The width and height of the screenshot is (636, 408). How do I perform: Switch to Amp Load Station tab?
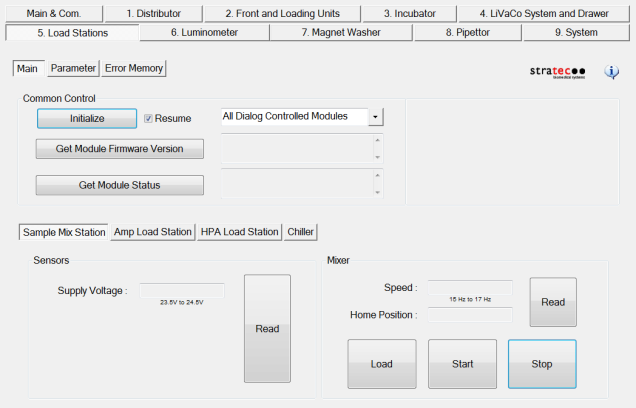[x=152, y=232]
